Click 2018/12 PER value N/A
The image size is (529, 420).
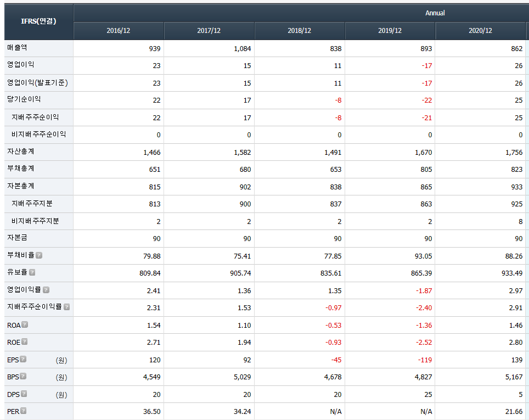click(336, 412)
